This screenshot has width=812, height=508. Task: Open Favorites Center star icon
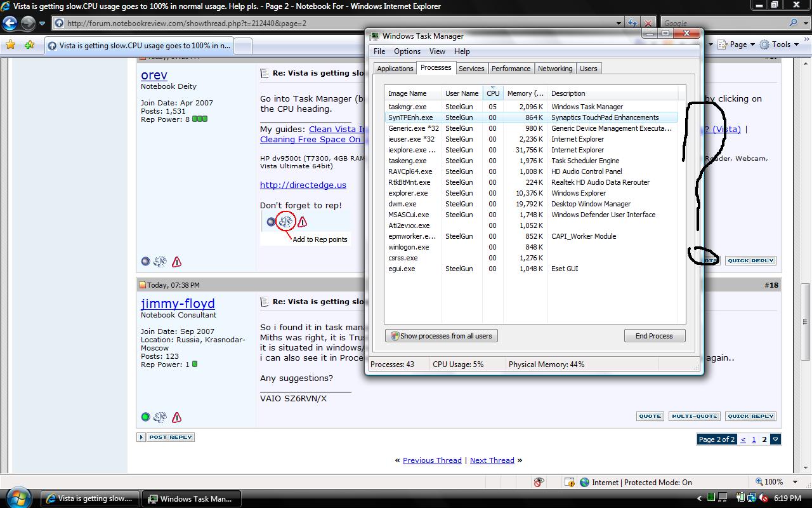coord(10,45)
